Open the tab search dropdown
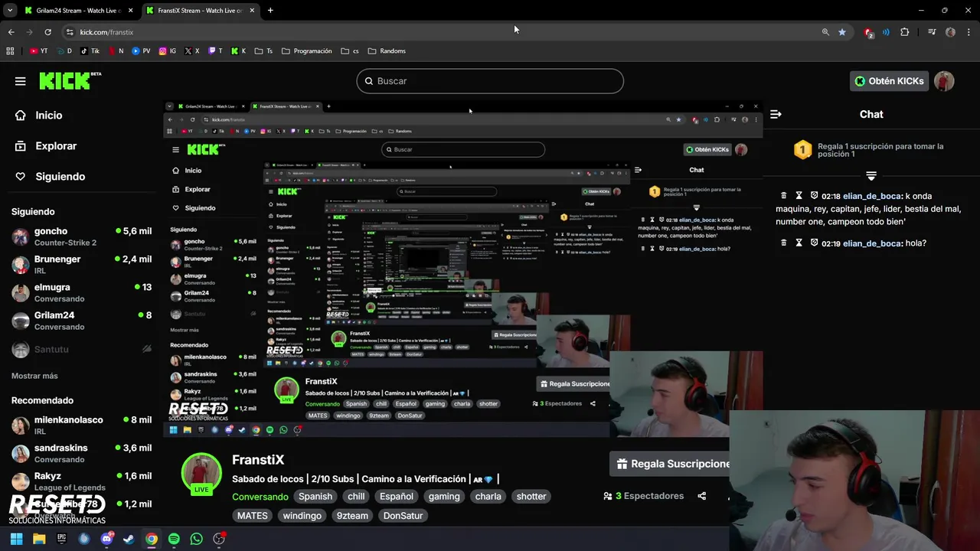The height and width of the screenshot is (551, 980). pos(10,11)
